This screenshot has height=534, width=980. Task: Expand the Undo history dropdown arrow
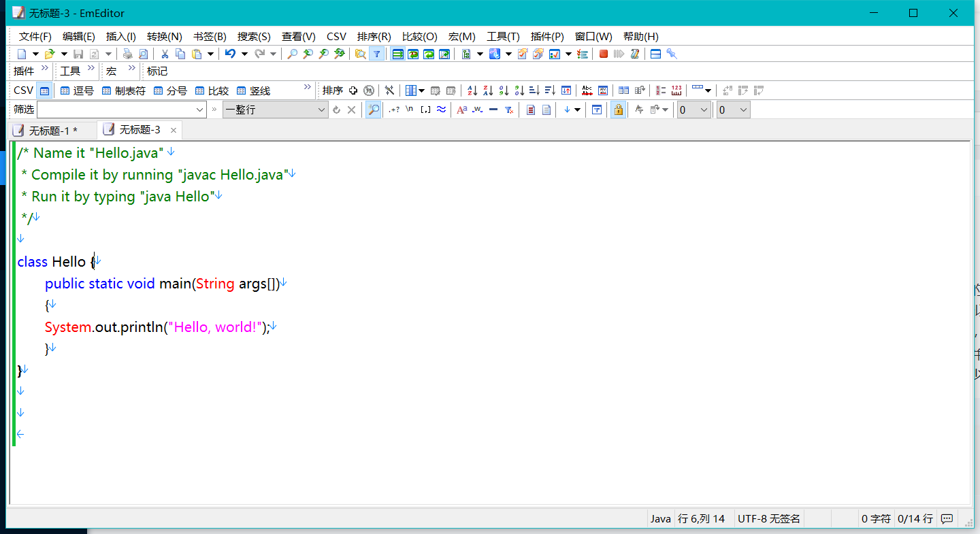coord(244,54)
